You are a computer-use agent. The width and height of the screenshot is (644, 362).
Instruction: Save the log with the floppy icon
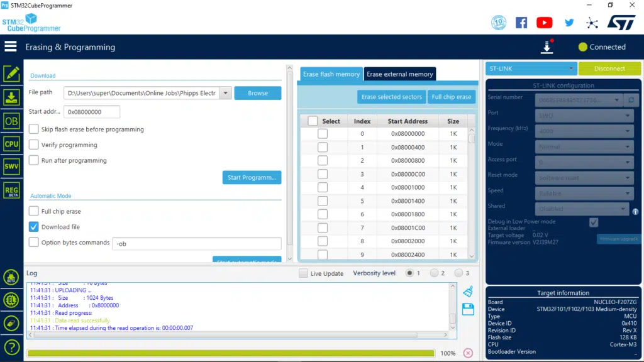click(x=468, y=309)
